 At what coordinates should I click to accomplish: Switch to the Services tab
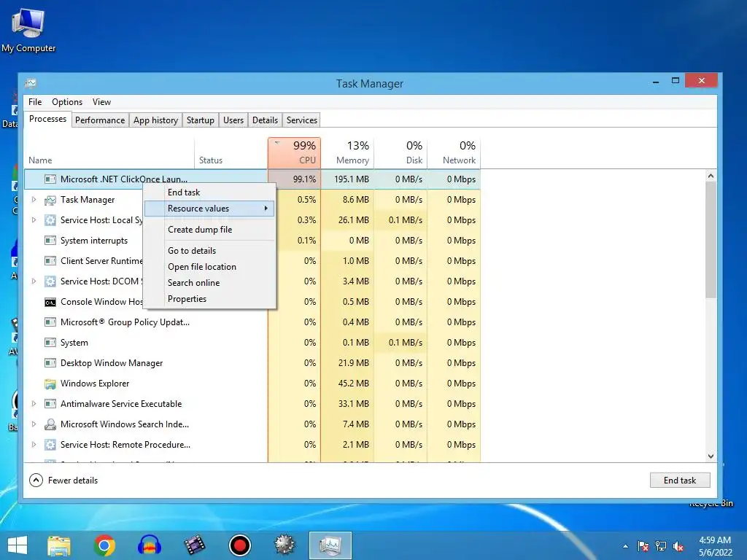point(301,120)
